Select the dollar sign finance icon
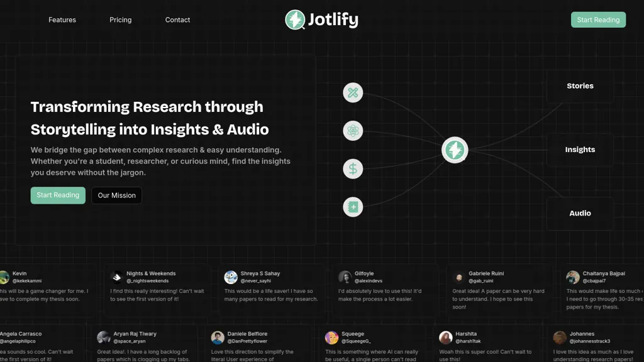Viewport: 644px width, 362px height. (353, 169)
